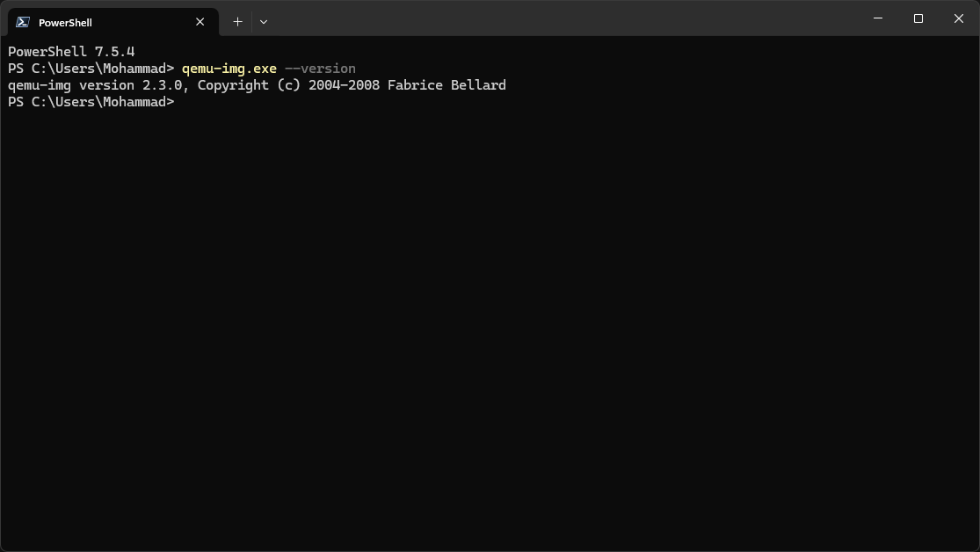Click the 2004-2008 year range

[344, 85]
